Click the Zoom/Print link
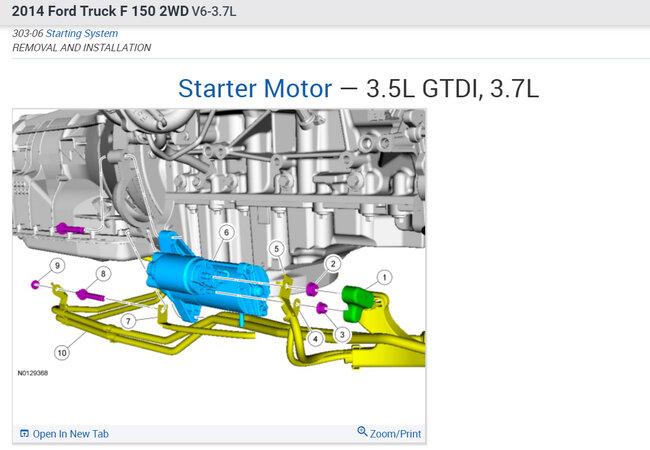 [395, 434]
